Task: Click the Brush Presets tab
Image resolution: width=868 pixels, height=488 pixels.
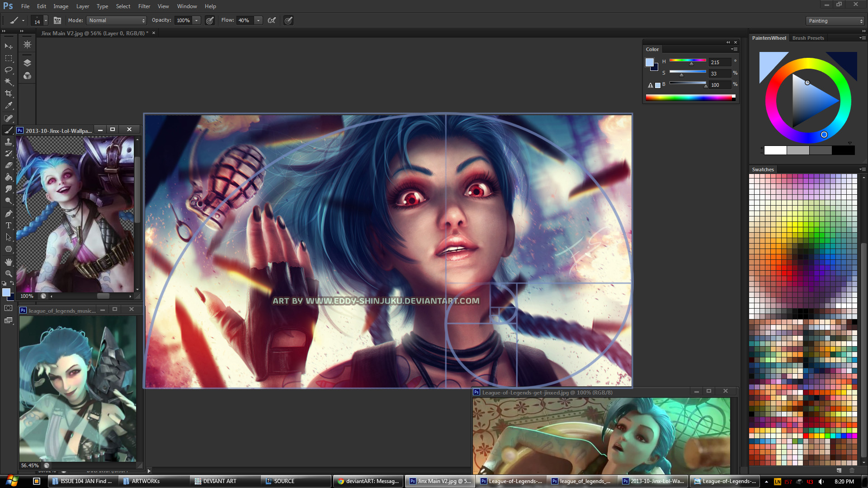Action: pyautogui.click(x=808, y=38)
